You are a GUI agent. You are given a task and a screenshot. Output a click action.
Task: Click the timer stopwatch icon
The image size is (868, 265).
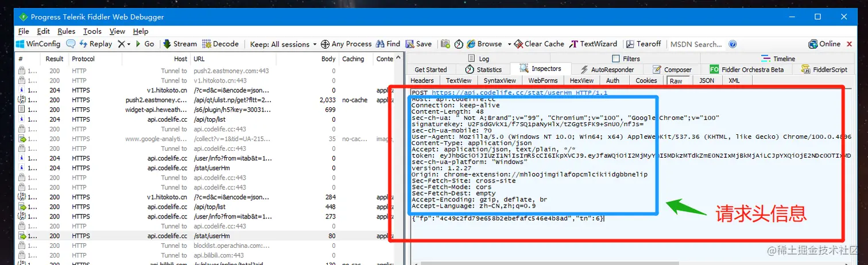(459, 44)
